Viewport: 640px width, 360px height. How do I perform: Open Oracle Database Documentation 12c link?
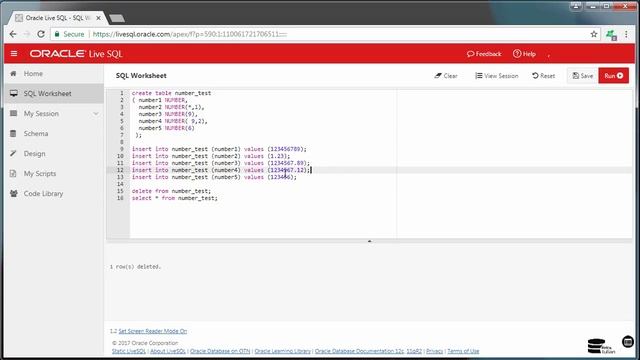(x=359, y=351)
